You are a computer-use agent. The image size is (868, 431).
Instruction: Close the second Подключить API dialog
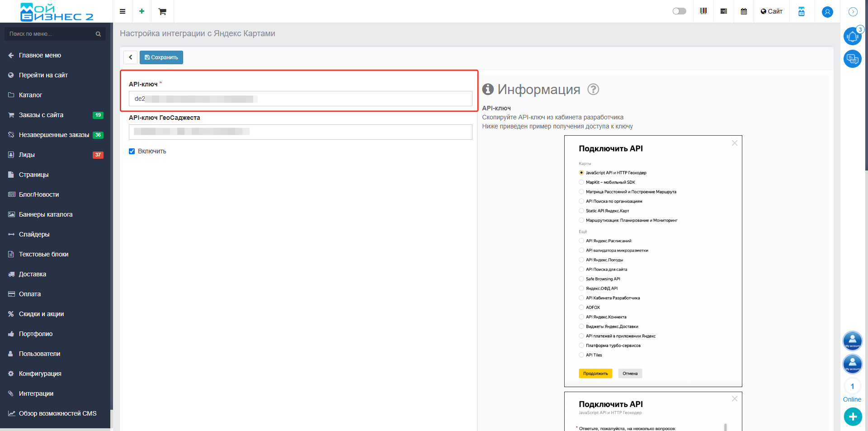(735, 398)
